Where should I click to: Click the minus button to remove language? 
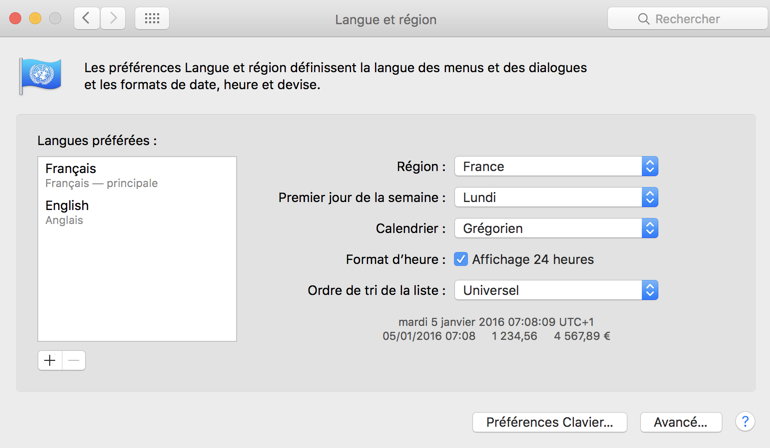pyautogui.click(x=73, y=360)
